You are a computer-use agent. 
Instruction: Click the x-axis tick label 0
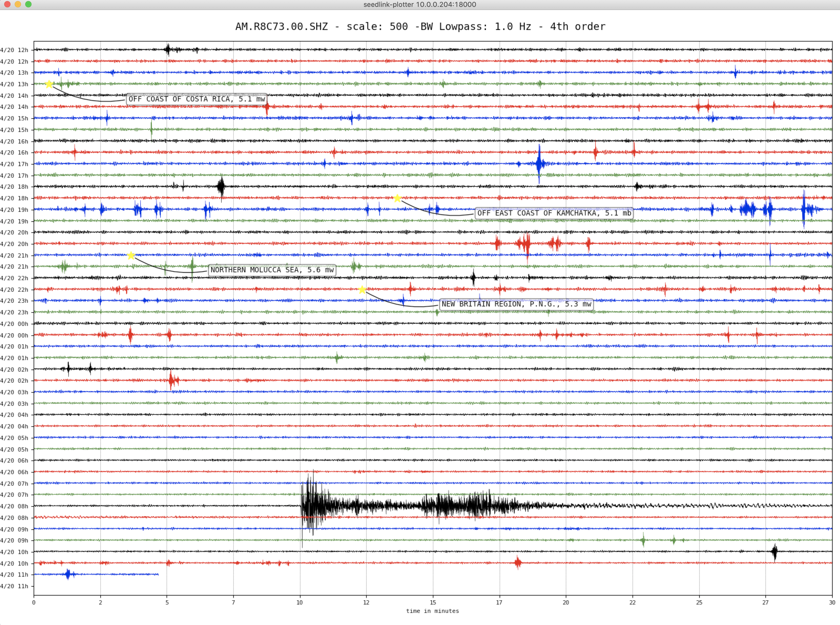pyautogui.click(x=34, y=602)
